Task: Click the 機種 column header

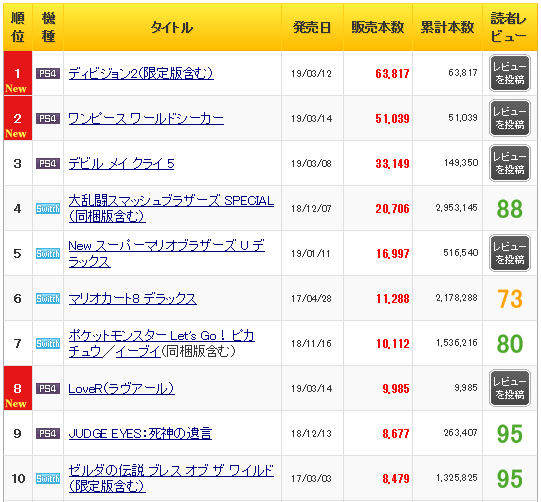Action: point(48,27)
